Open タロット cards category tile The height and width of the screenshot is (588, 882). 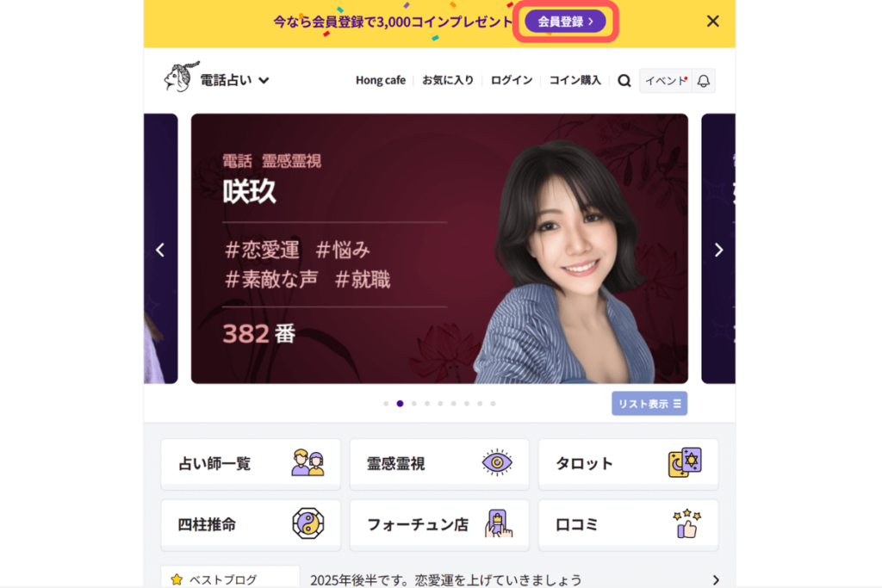click(x=628, y=464)
